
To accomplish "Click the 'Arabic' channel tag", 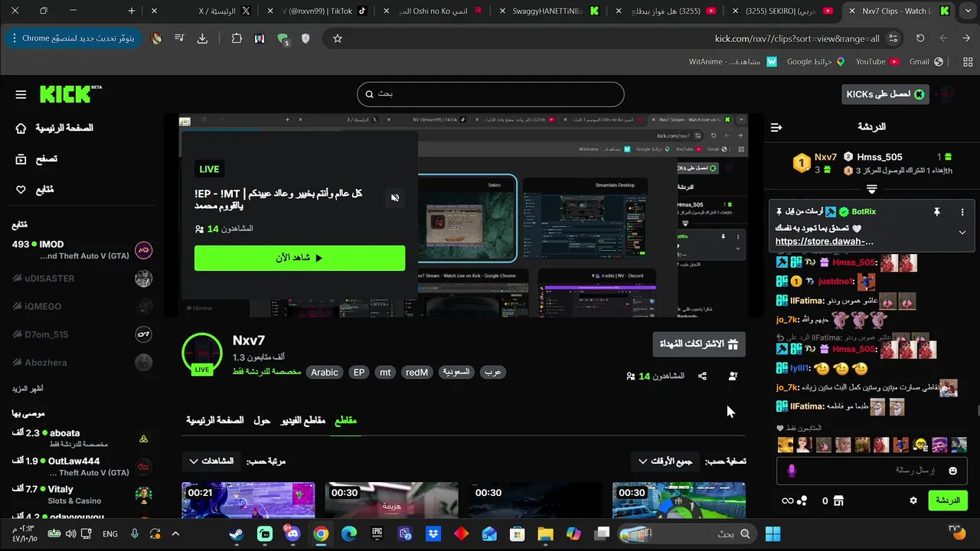I will 325,373.
